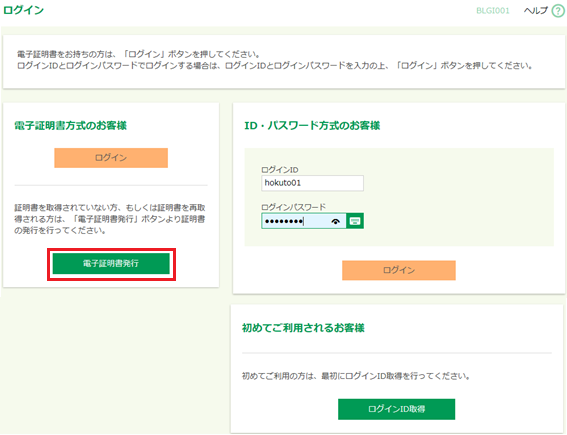
Task: Click the ID・パスワード方式のお客様 heading
Action: (x=312, y=125)
